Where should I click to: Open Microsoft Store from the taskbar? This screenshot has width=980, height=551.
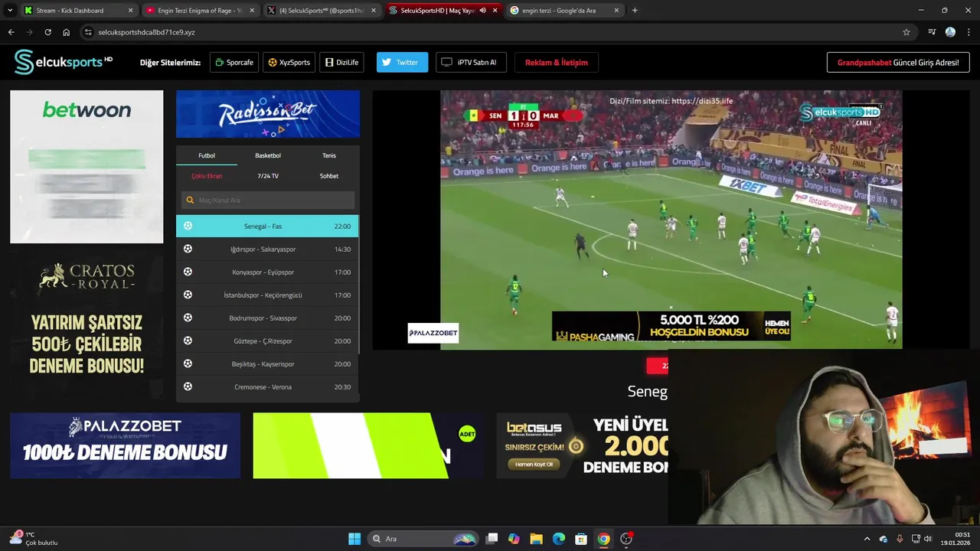[581, 539]
